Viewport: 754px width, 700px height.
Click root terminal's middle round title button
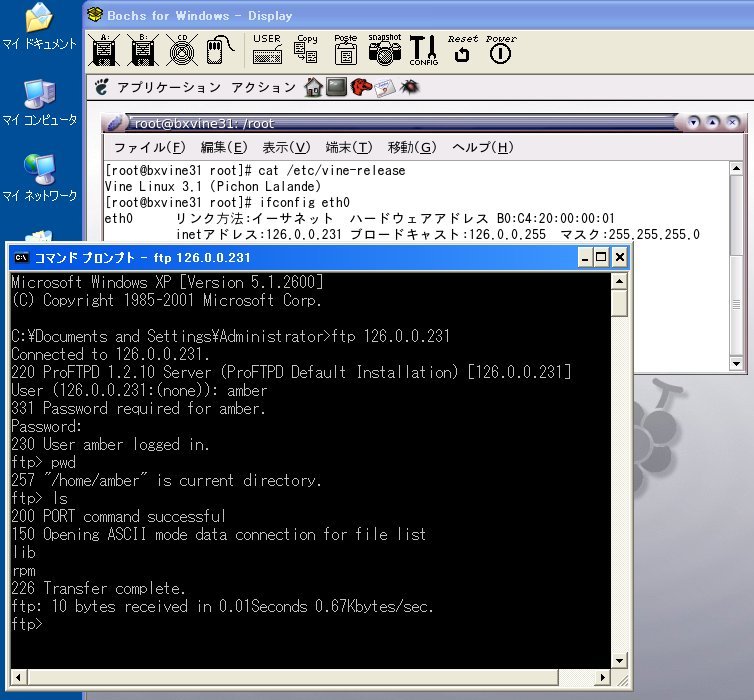coord(712,123)
